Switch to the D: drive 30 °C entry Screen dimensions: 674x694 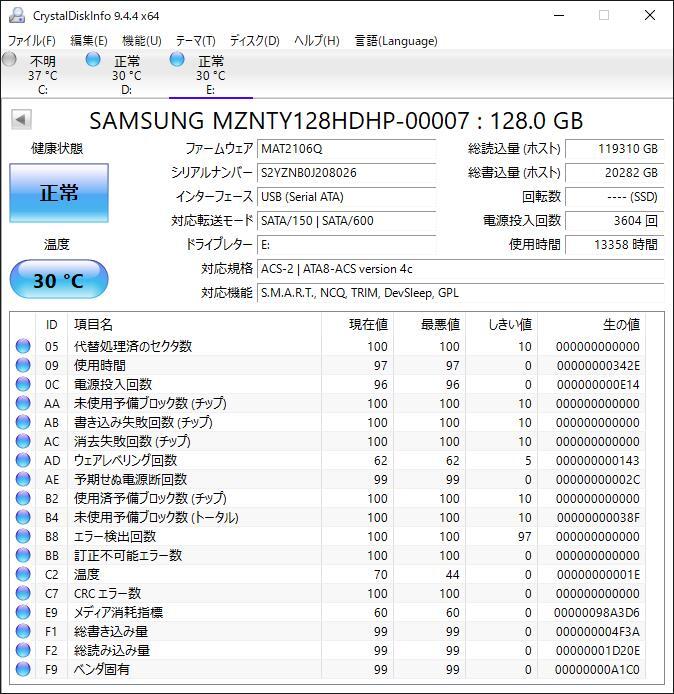127,74
